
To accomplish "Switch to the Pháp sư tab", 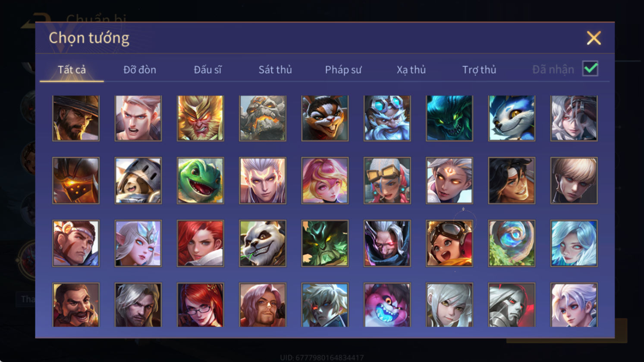I will click(343, 69).
